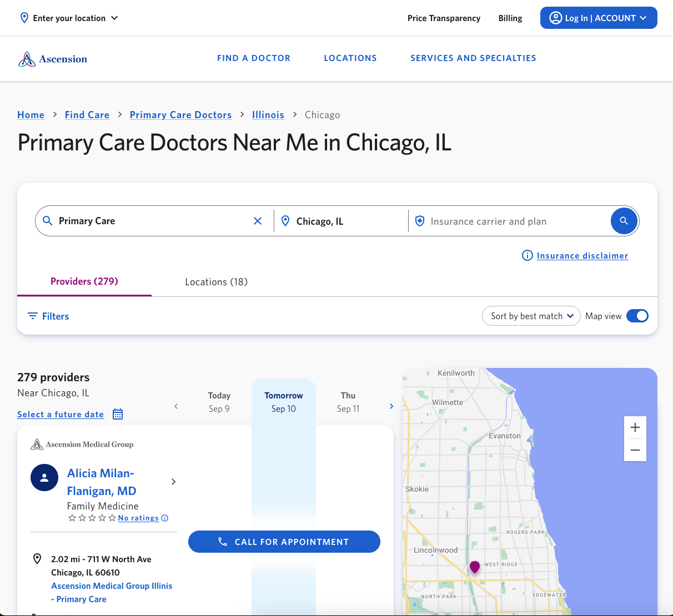Open the Filters panel
The width and height of the screenshot is (673, 616).
(49, 316)
